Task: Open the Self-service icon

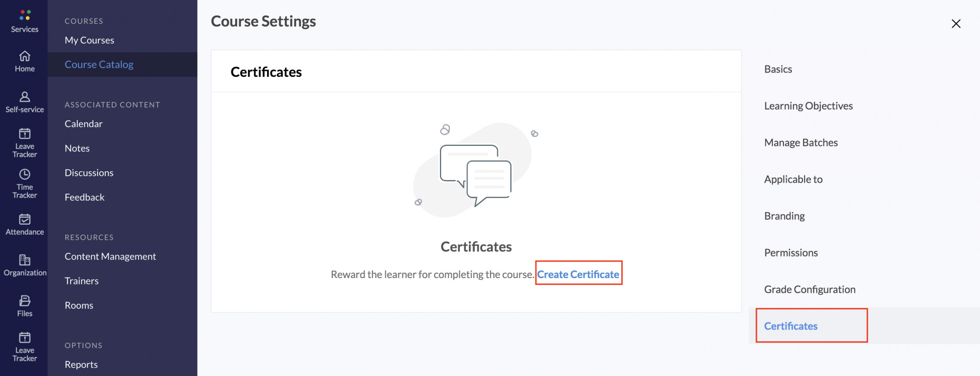Action: click(x=24, y=96)
